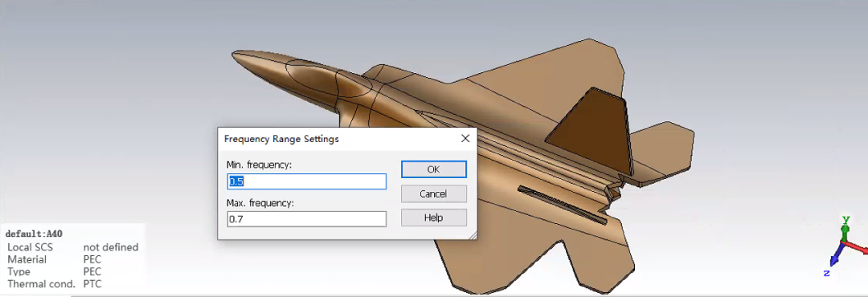The width and height of the screenshot is (868, 297).
Task: Confirm frequency range with OK button
Action: 433,169
